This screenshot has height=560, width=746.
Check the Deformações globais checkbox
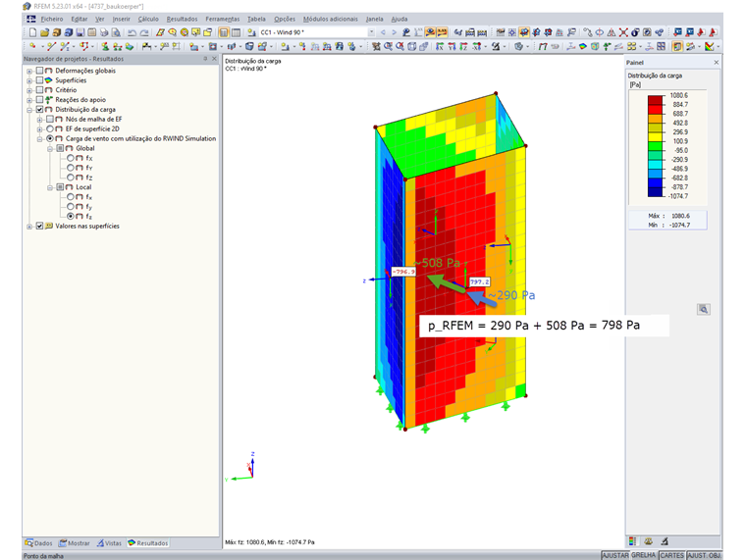pos(40,71)
